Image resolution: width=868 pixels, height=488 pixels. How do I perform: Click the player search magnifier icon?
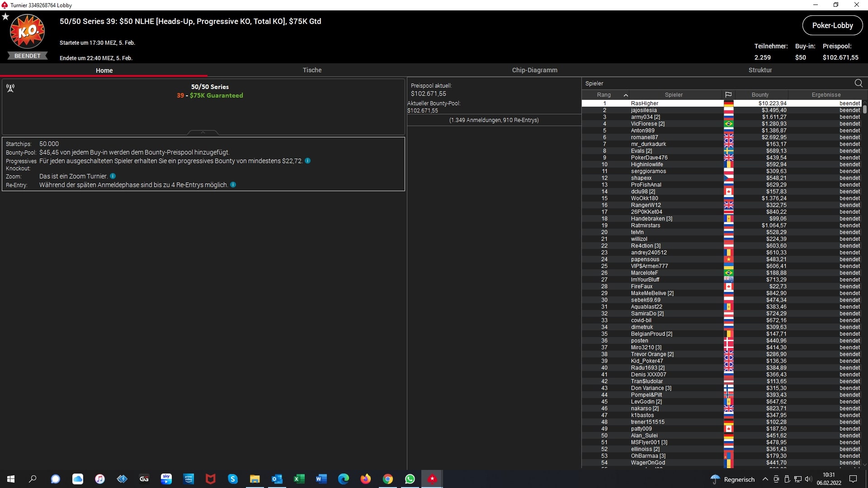(858, 83)
